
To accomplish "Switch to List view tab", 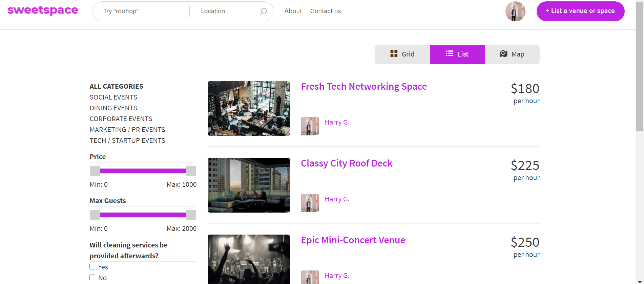I will [457, 54].
